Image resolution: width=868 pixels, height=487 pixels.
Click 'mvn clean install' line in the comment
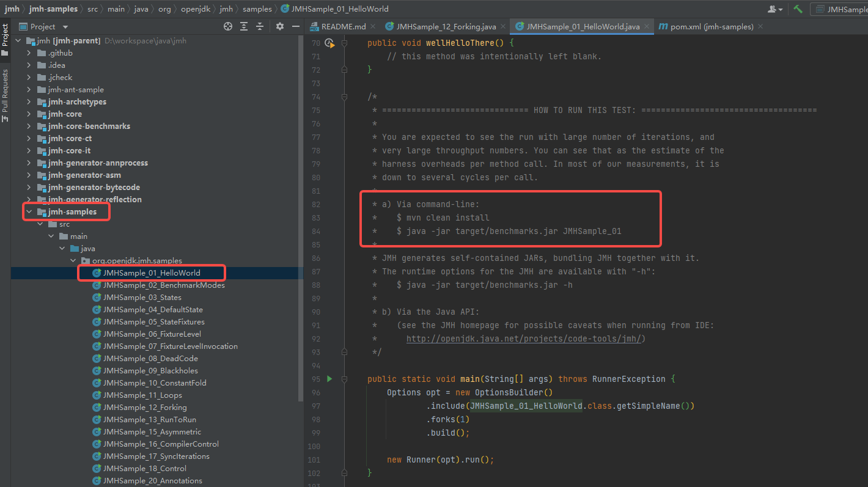[x=443, y=218]
